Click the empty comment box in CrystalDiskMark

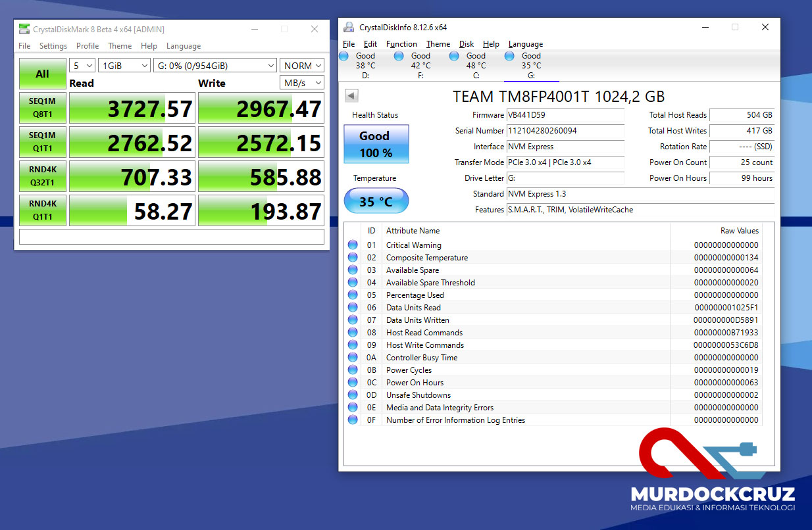click(x=172, y=237)
